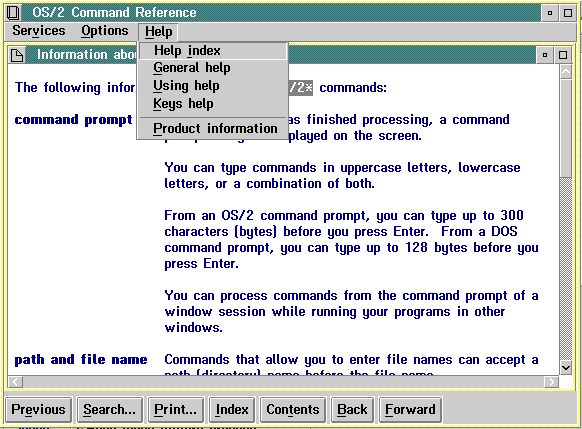Maximize the inner Information window
This screenshot has height=429, width=582.
pyautogui.click(x=563, y=55)
